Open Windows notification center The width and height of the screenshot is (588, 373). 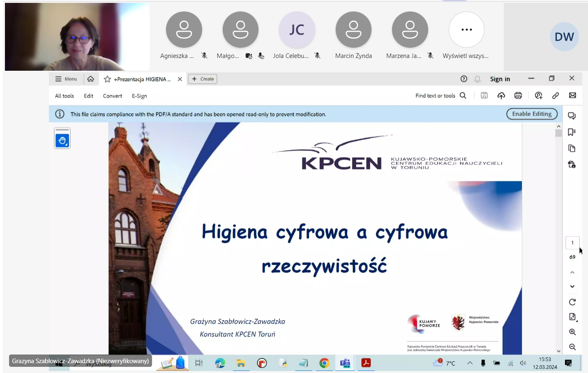coord(569,363)
